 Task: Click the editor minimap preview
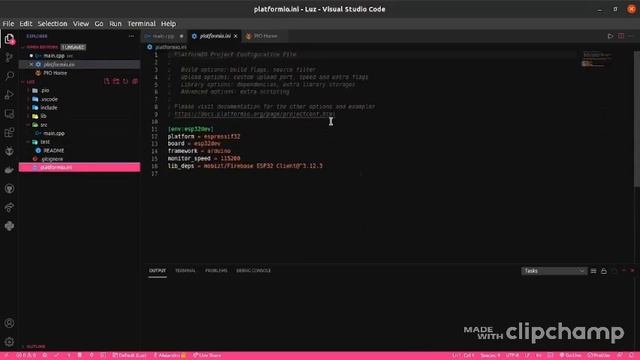[x=597, y=59]
